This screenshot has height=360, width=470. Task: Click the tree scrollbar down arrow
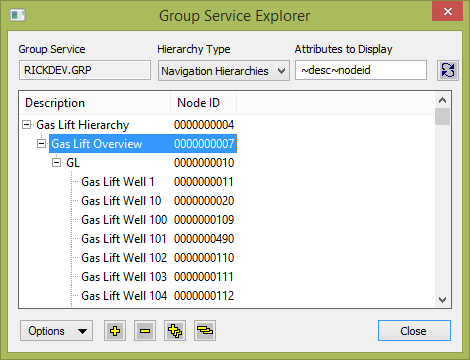(x=442, y=299)
